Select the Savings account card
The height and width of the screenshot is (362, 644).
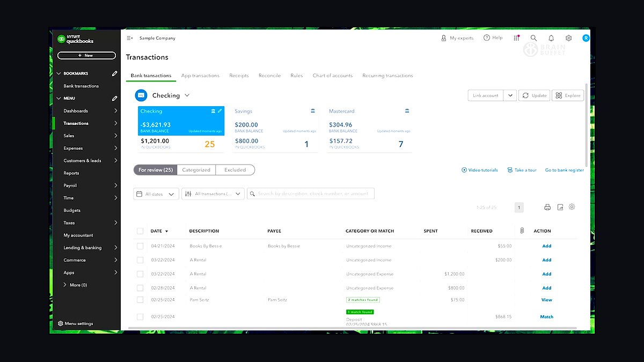(275, 129)
